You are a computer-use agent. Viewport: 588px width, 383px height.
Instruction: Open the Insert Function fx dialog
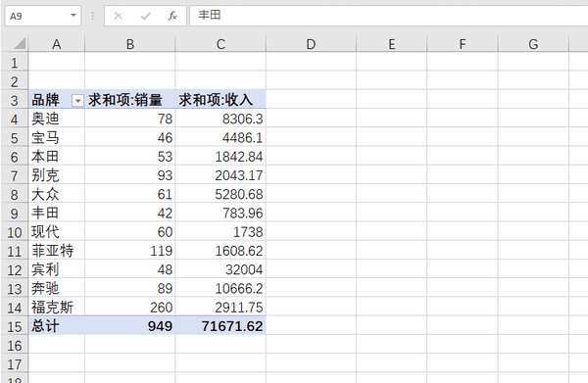pyautogui.click(x=172, y=16)
